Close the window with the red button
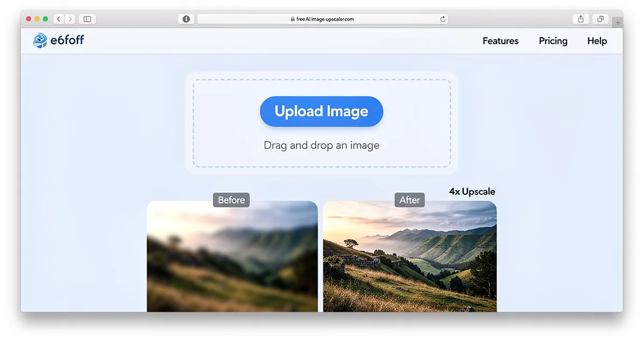This screenshot has width=644, height=339. (x=29, y=19)
